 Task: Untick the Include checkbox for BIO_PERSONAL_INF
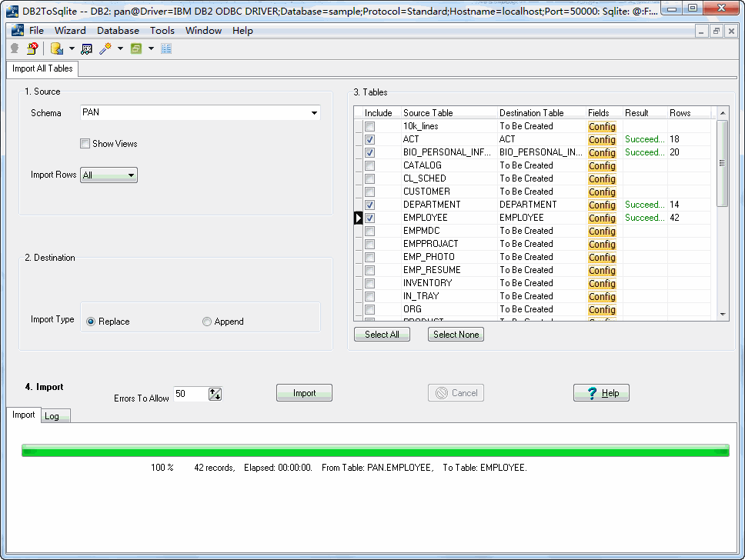[369, 152]
